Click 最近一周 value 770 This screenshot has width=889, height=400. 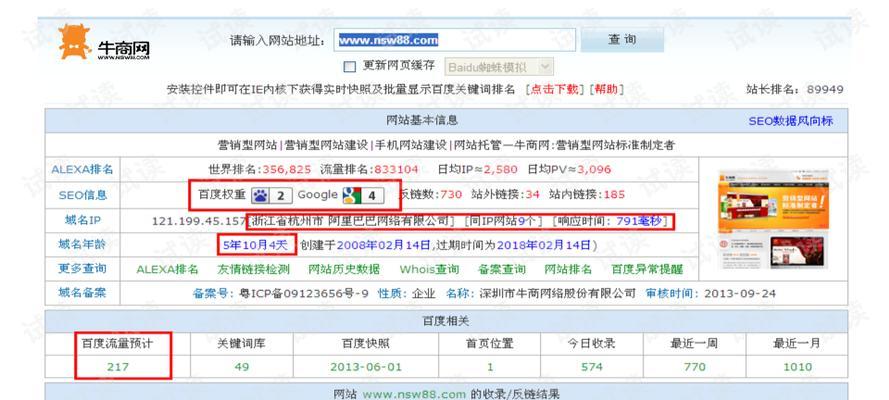coord(694,367)
